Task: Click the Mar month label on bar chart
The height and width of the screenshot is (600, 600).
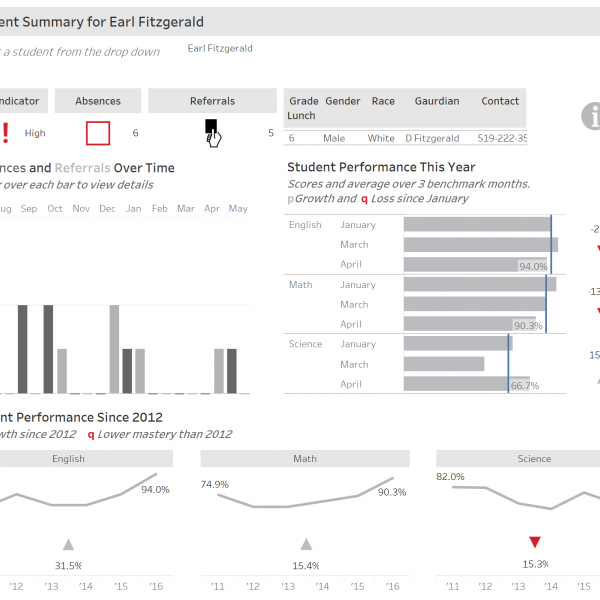Action: [x=186, y=209]
